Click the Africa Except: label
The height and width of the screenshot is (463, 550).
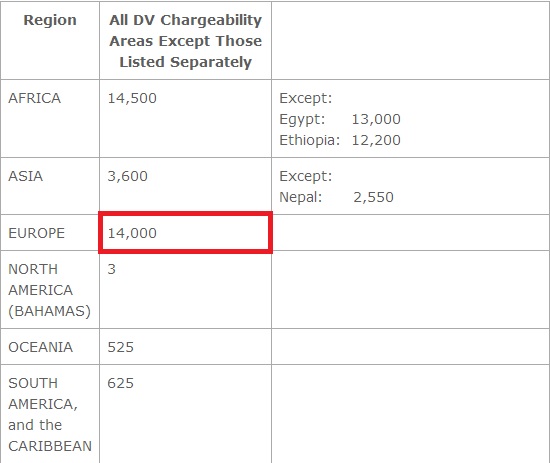click(306, 98)
